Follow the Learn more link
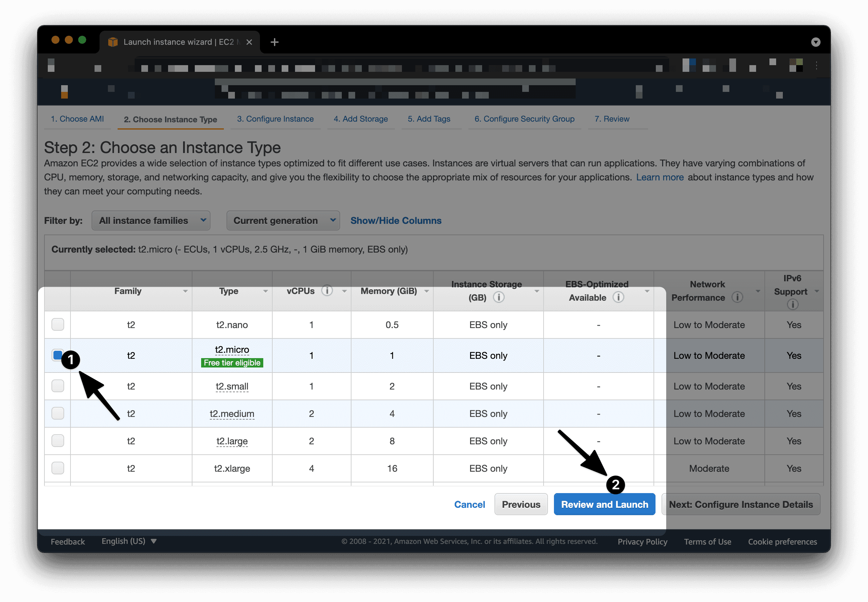Screen dimensions: 868x602 [660, 177]
